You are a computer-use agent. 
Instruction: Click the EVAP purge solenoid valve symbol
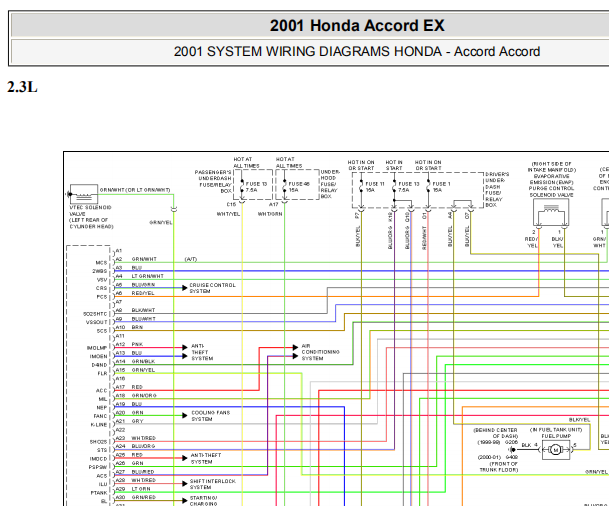551,212
